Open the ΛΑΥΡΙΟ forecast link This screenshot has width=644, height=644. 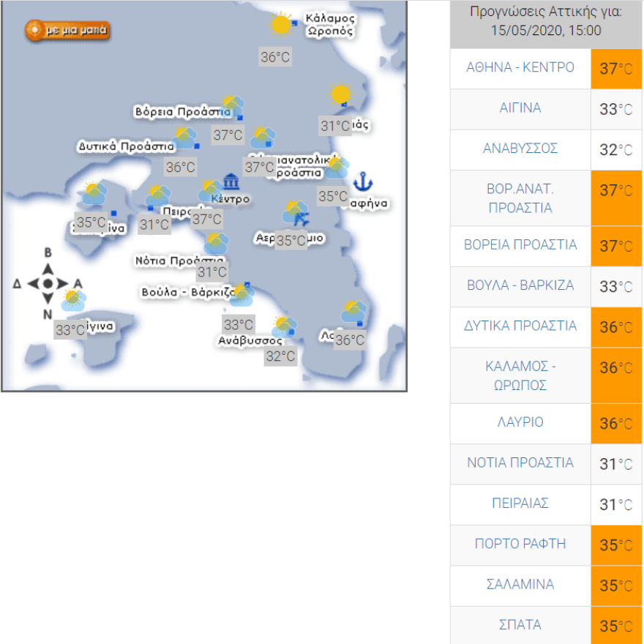coord(520,422)
